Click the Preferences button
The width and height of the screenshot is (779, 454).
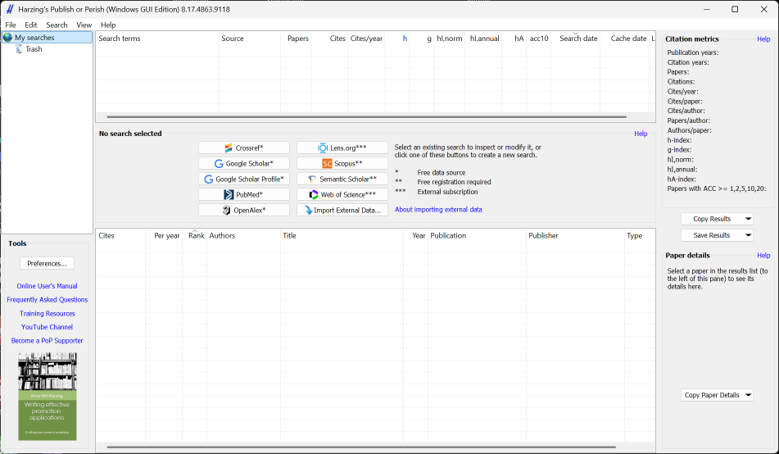click(47, 264)
